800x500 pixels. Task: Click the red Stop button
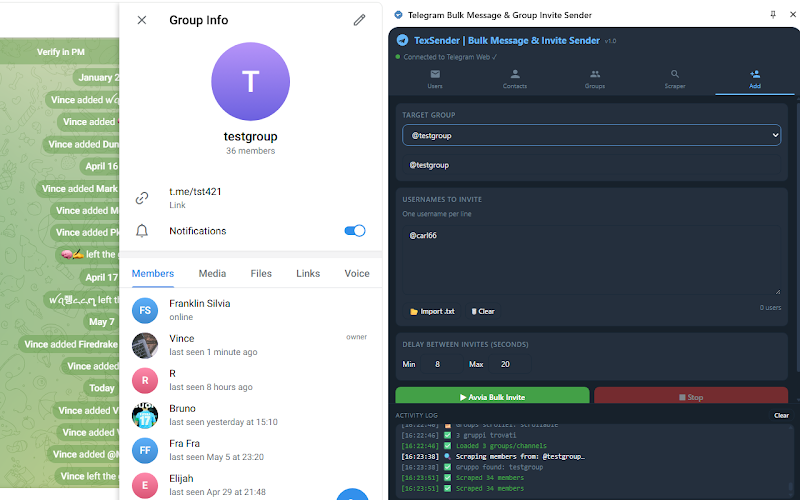click(x=691, y=396)
